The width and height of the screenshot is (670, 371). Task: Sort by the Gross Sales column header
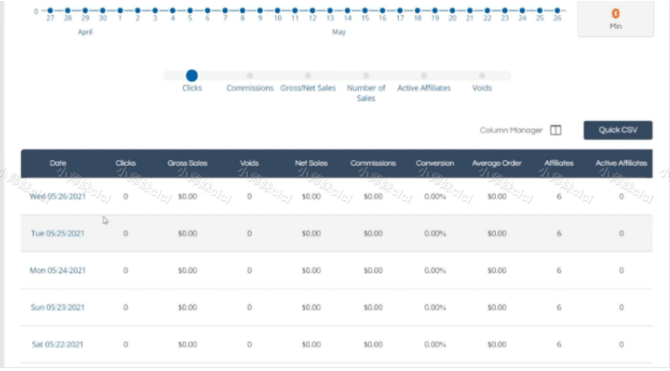coord(187,163)
